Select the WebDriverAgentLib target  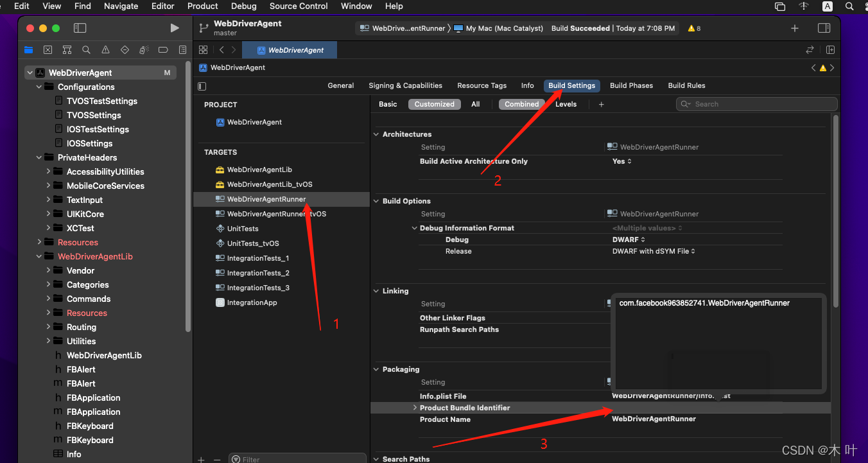pos(259,170)
